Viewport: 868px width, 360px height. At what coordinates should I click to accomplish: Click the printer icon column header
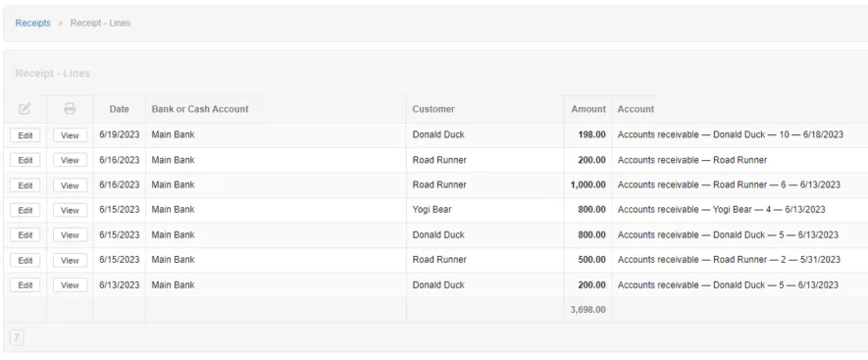coord(70,109)
